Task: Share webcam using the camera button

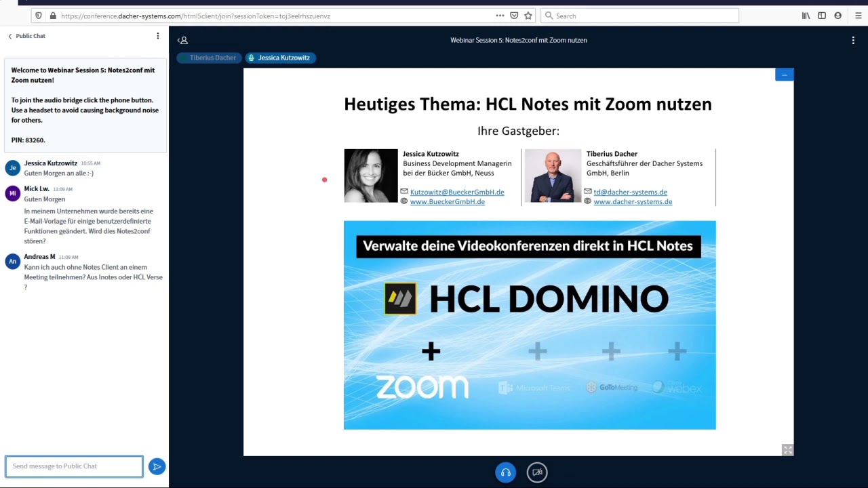Action: [x=537, y=472]
